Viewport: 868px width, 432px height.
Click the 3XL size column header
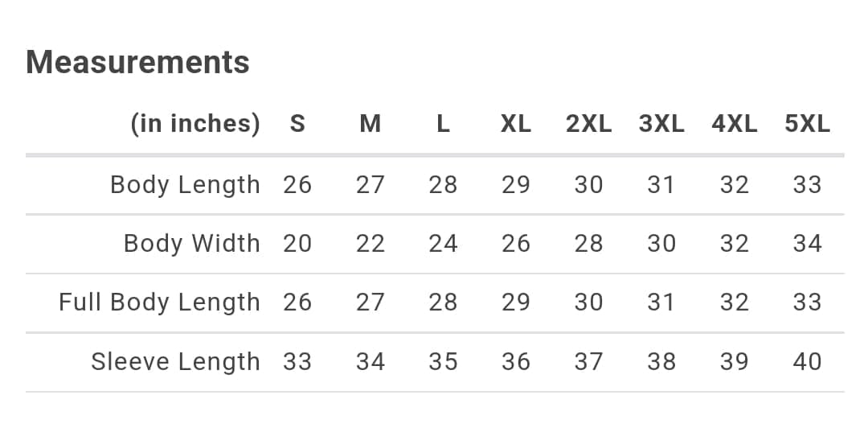tap(661, 124)
